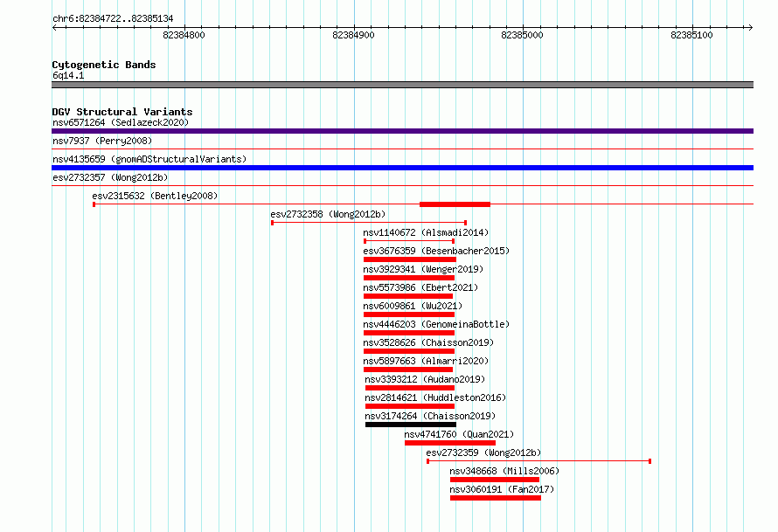Select the black nsv3174264 variant bar
This screenshot has height=532, width=778.
click(411, 425)
